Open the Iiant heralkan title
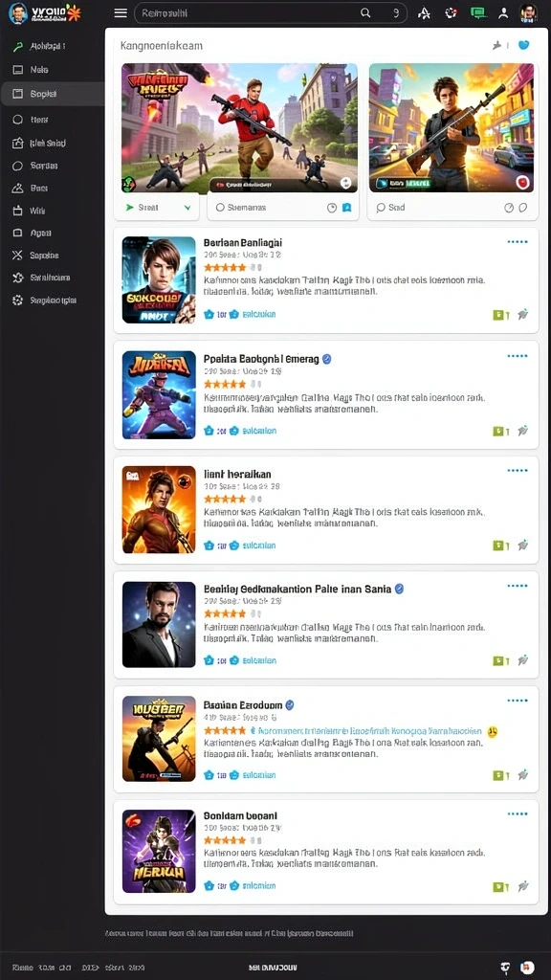 tap(237, 475)
